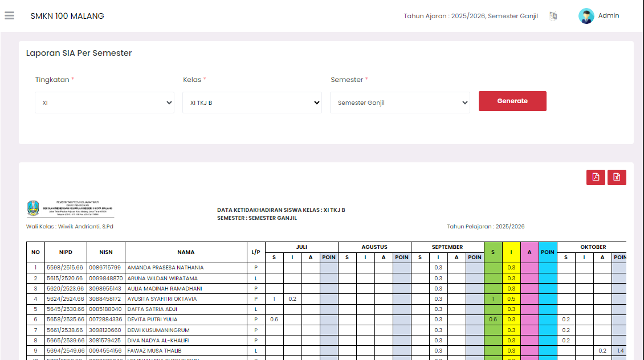Click the SMKN 100 MALANG title
Viewport: 644px width, 360px height.
click(67, 16)
